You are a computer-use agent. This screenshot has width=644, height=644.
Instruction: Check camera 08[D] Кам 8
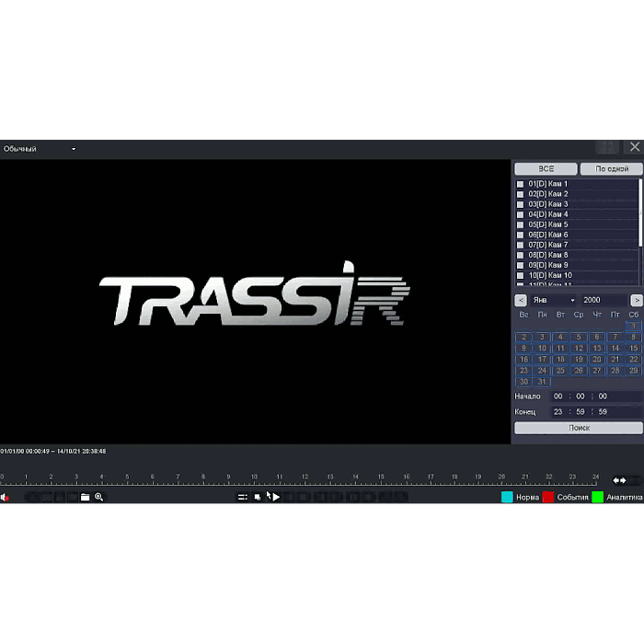pos(520,255)
